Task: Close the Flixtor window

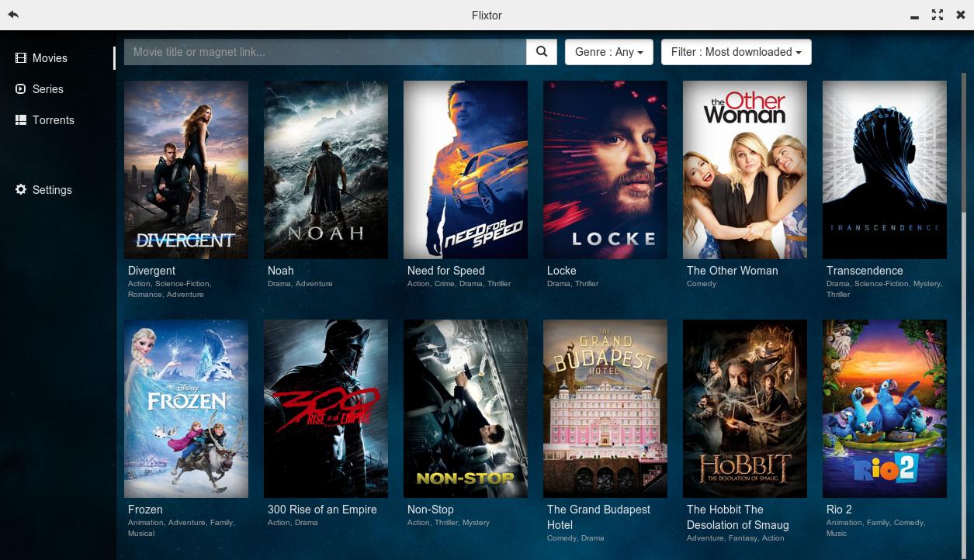Action: 961,15
